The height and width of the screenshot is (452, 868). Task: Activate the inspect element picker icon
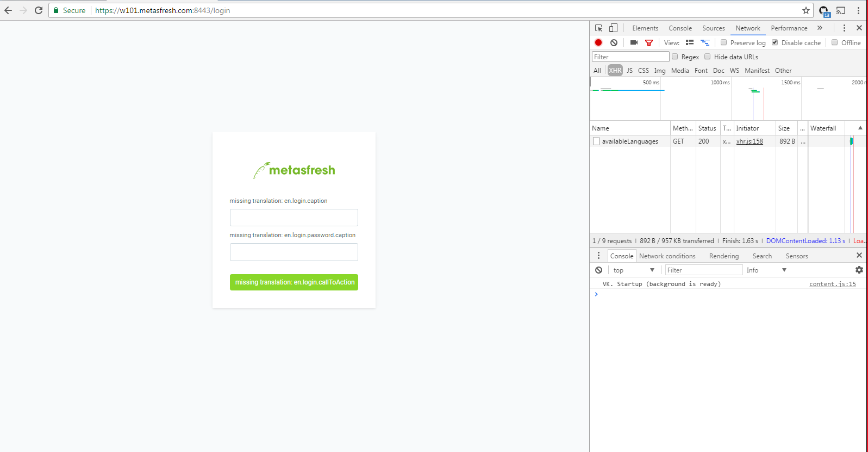[x=598, y=28]
